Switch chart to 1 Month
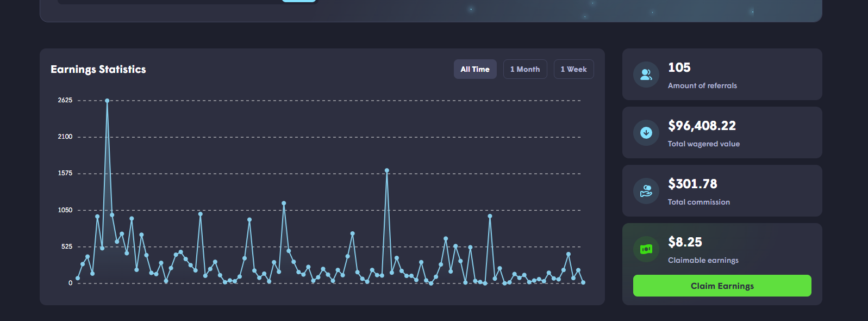This screenshot has width=868, height=321. pos(525,69)
